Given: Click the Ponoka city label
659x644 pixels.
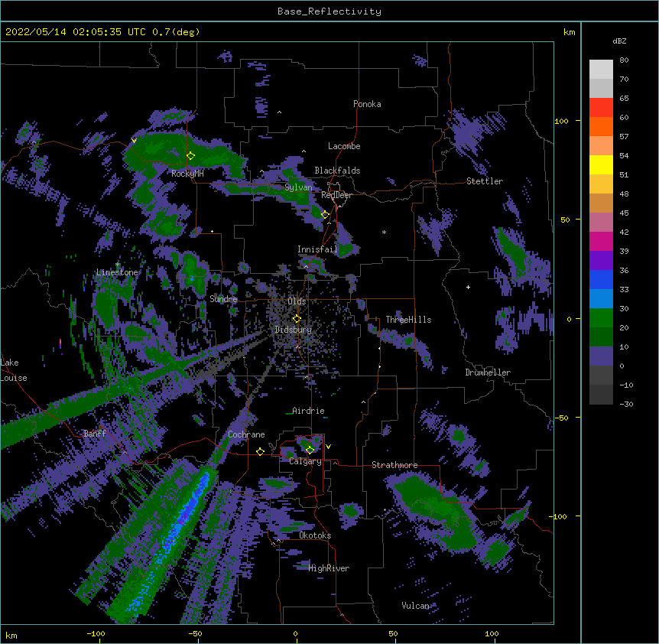Looking at the screenshot, I should point(367,104).
